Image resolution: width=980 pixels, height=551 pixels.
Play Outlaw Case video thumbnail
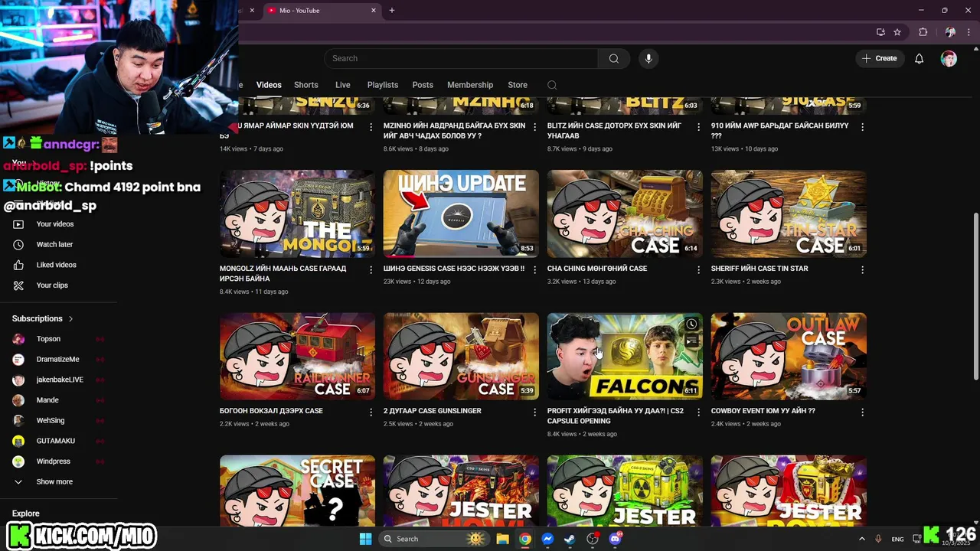789,356
